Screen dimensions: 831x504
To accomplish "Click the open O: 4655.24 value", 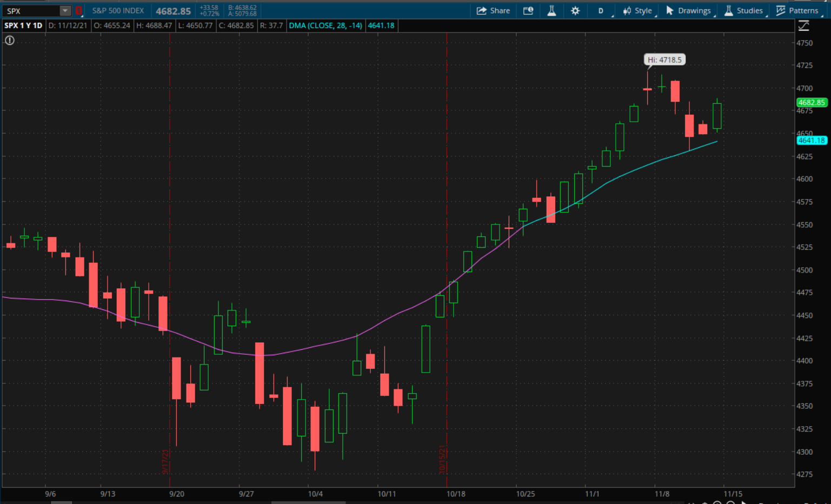I will 112,25.
